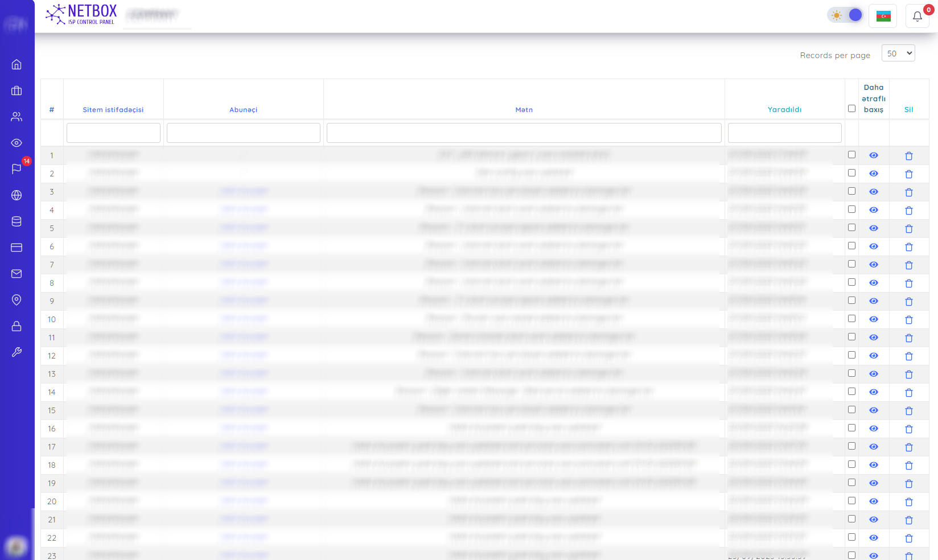Open the home icon in sidebar
Viewport: 938px width, 560px height.
[17, 64]
